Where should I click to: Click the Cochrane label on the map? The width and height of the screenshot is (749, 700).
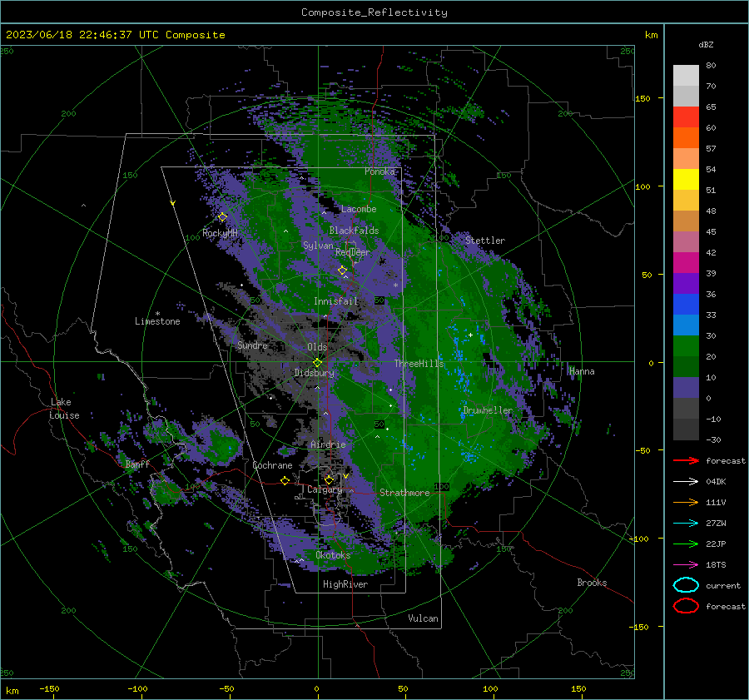tap(272, 465)
